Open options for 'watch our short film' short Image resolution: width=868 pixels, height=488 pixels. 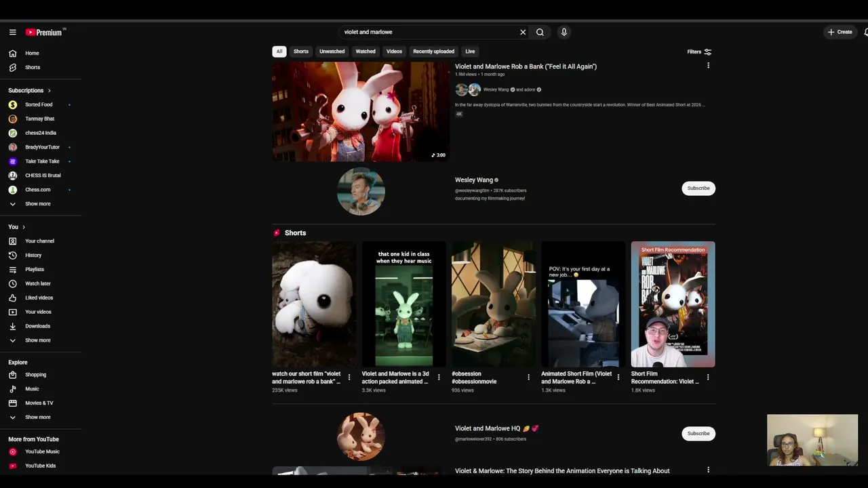click(349, 378)
